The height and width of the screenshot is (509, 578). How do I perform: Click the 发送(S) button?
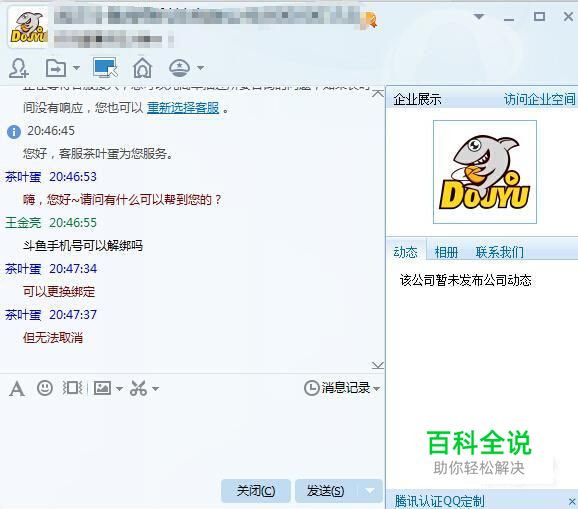pos(326,491)
